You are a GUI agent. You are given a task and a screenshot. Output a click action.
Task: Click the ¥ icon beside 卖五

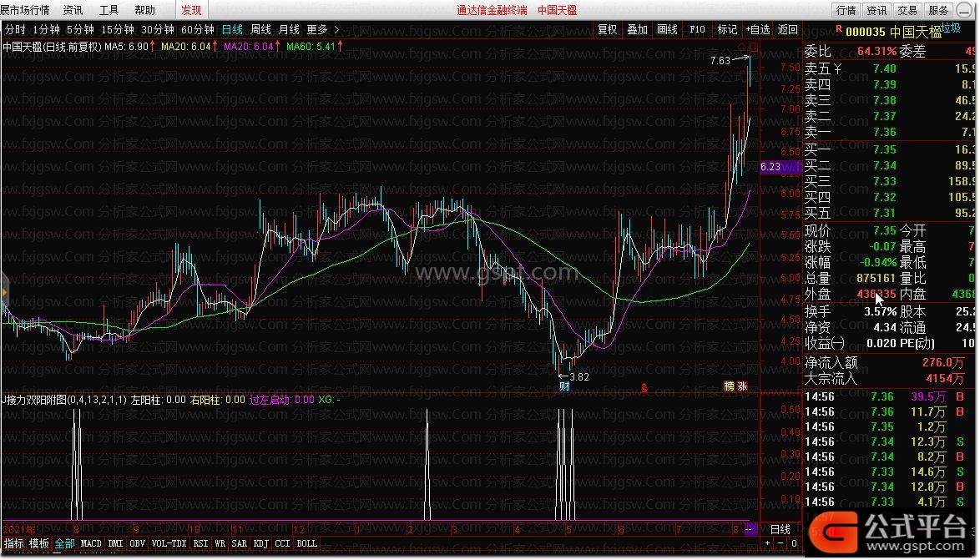click(837, 68)
